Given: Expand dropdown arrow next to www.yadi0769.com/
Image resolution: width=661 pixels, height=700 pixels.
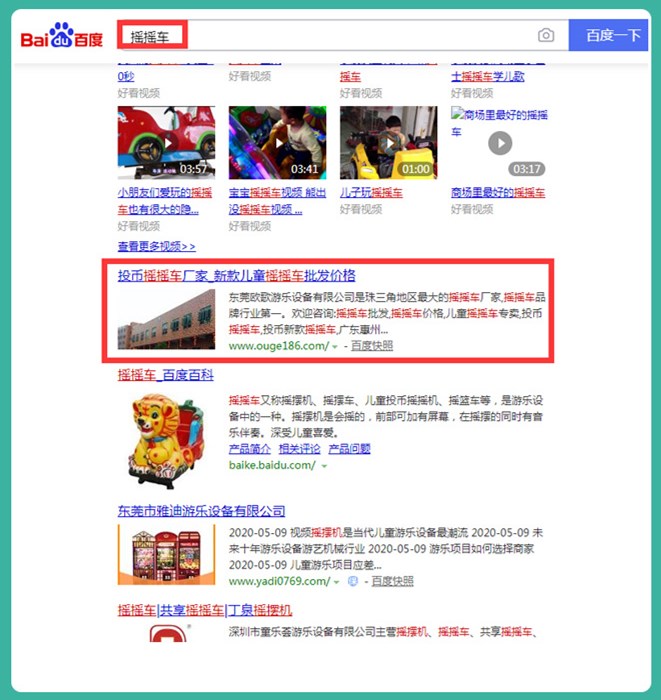Looking at the screenshot, I should point(337,582).
